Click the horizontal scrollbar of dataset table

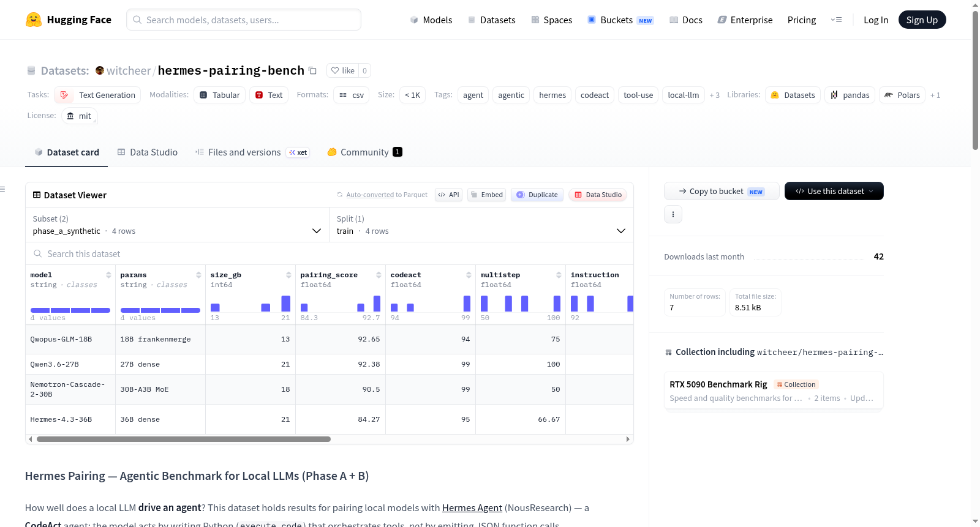coord(184,439)
